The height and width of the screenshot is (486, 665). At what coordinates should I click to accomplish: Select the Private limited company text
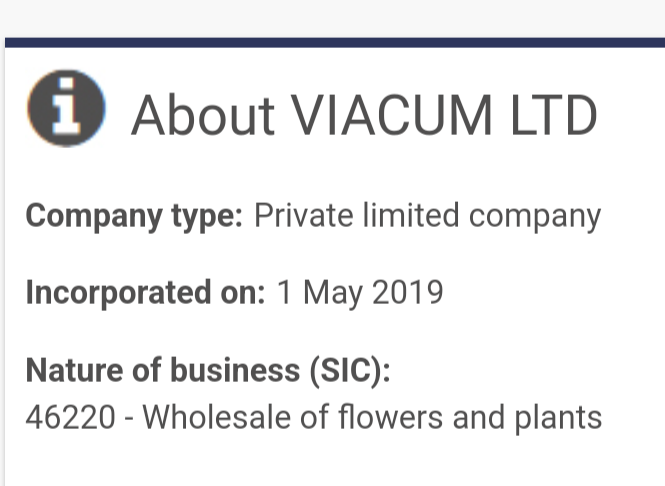point(428,217)
